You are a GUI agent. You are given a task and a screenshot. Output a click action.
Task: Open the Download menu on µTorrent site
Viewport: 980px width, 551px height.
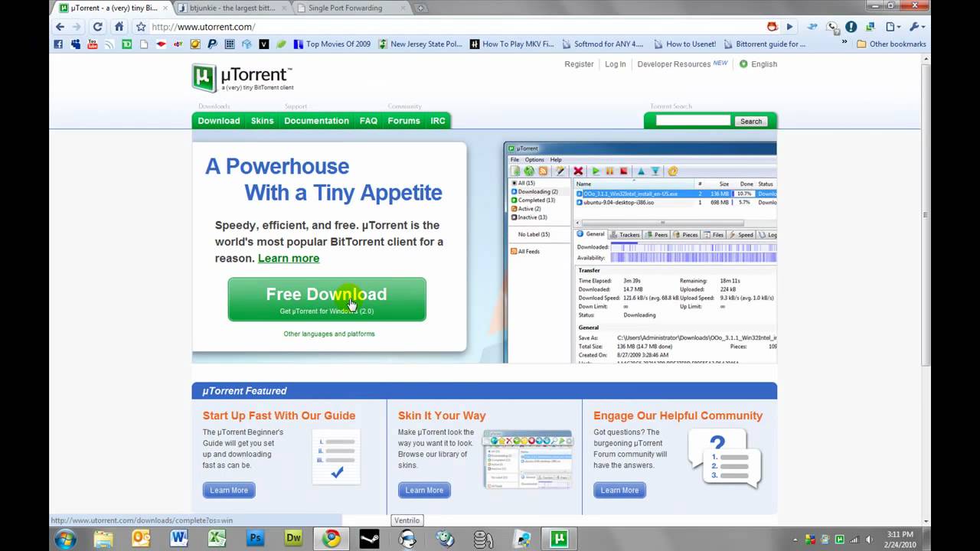(219, 121)
